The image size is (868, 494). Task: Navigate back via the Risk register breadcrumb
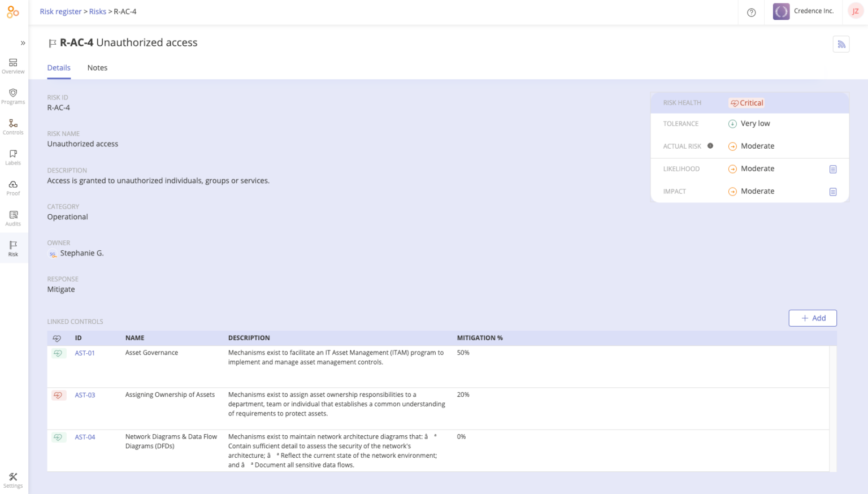(x=60, y=11)
